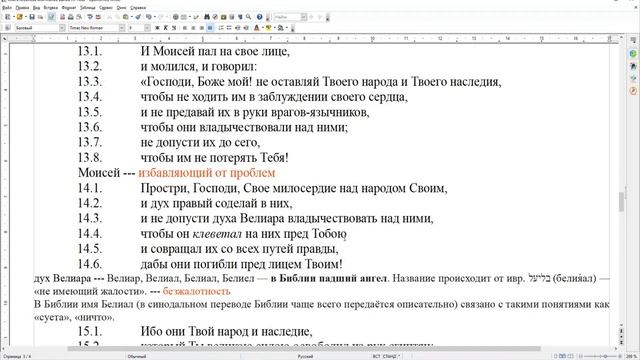The width and height of the screenshot is (640, 360).
Task: Click the Copy icon
Action: point(117,17)
